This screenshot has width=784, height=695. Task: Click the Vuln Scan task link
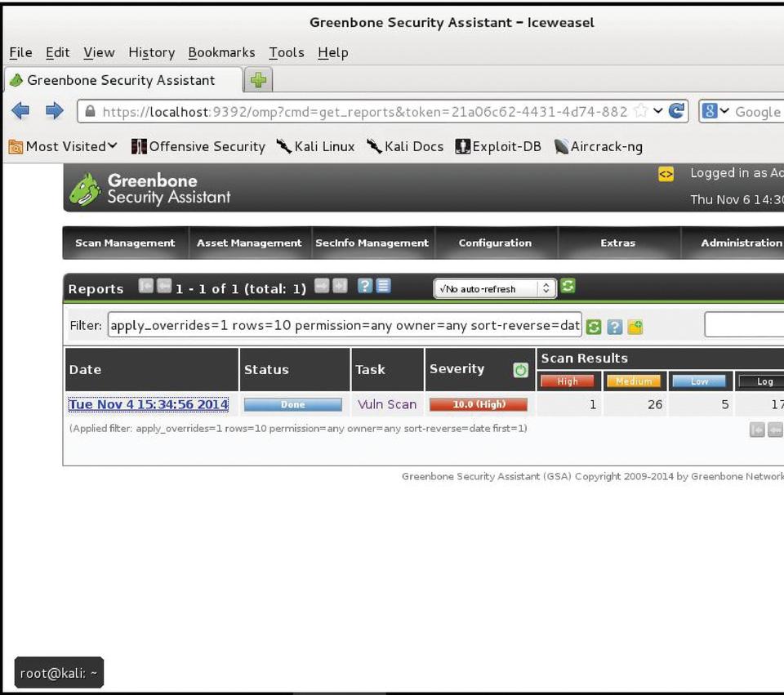click(x=387, y=404)
